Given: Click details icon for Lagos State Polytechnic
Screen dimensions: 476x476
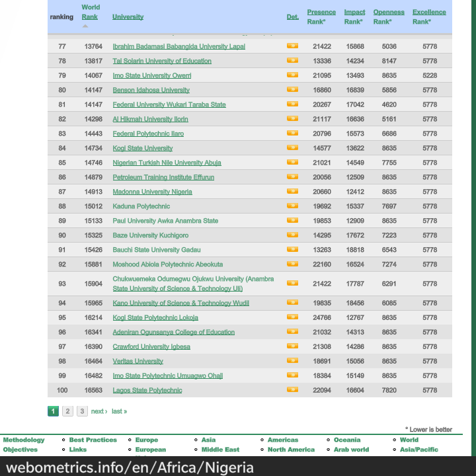Looking at the screenshot, I should coord(292,390).
